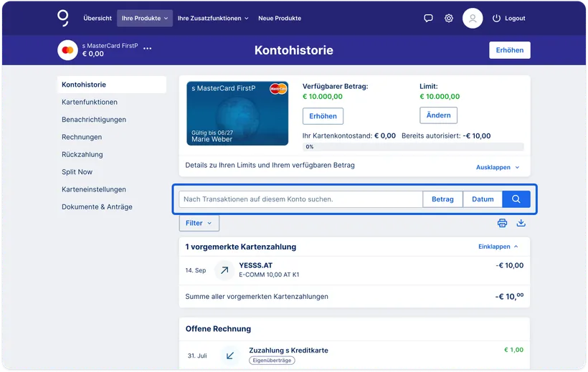Log out via power icon
This screenshot has height=372, width=588.
point(496,18)
